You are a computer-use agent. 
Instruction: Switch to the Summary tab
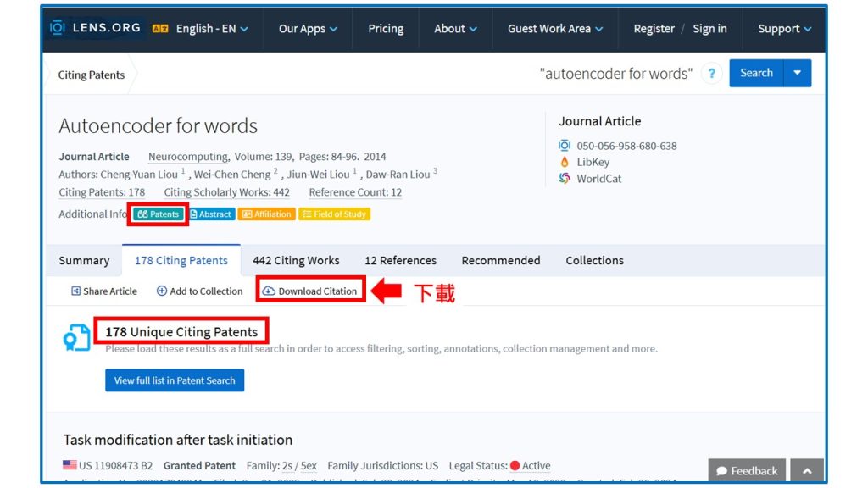(x=84, y=261)
